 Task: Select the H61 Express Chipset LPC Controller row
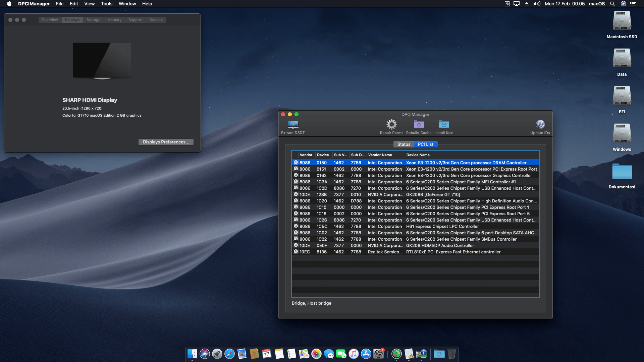[415, 226]
